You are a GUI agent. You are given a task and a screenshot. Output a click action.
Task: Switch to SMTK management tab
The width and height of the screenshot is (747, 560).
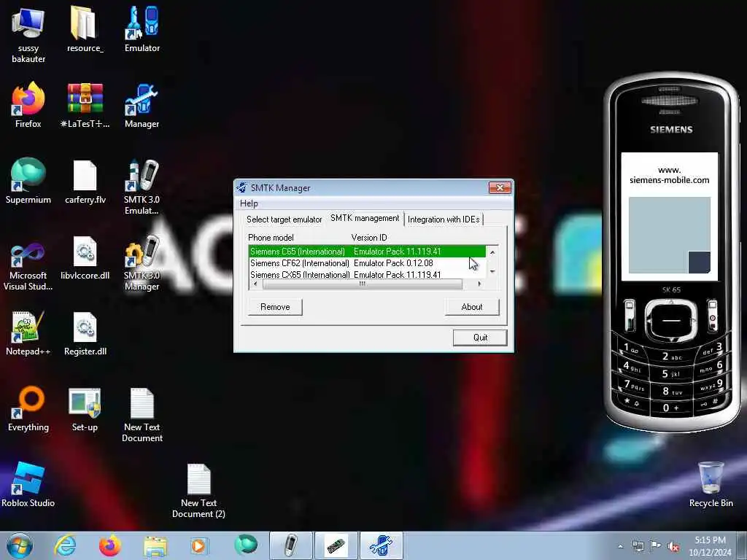click(365, 218)
